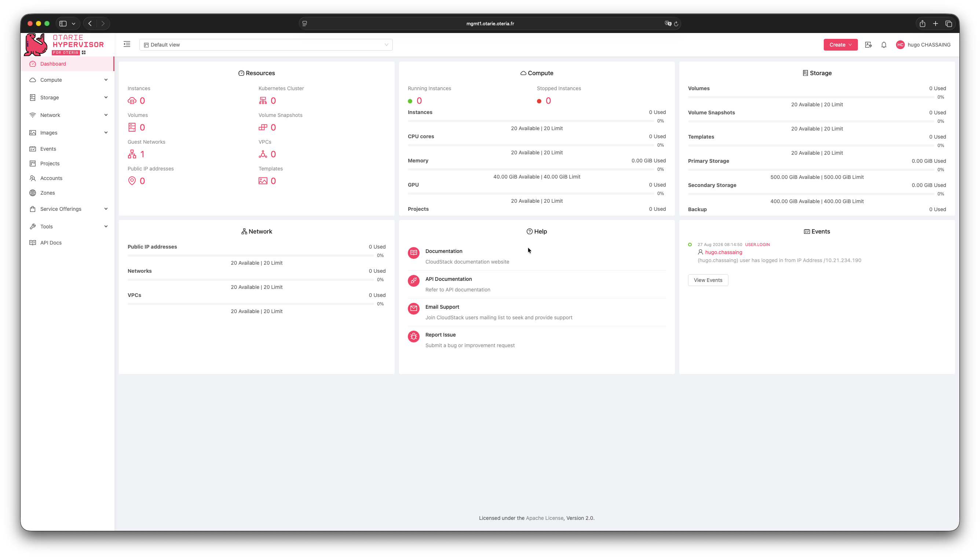
Task: Click the Primary Storage usage progress bar
Action: point(811,170)
